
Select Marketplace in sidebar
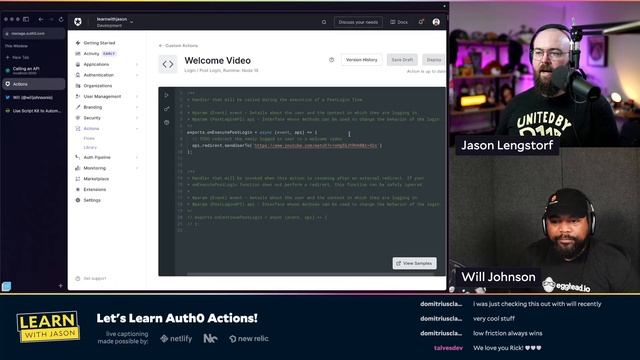point(96,179)
